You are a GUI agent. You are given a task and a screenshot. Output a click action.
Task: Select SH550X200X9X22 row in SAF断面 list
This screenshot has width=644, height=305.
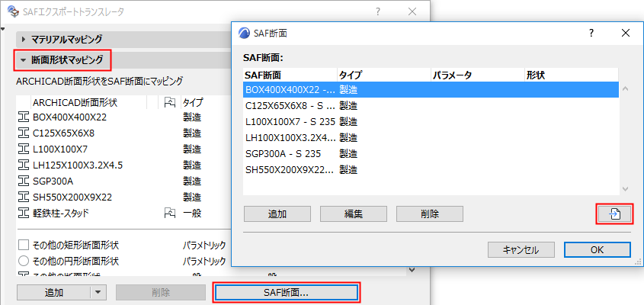431,170
